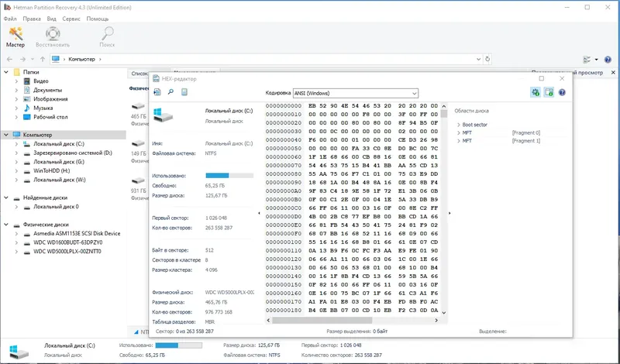Switch to the Список tab
This screenshot has width=620, height=364.
coord(139,73)
